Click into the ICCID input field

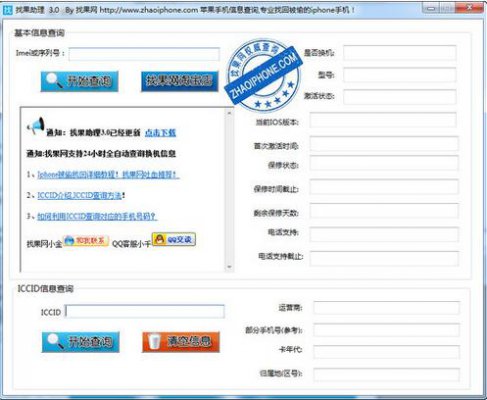tap(145, 311)
